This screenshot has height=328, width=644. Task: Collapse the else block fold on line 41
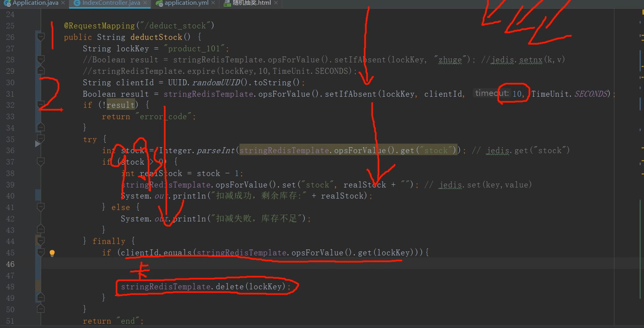point(41,207)
